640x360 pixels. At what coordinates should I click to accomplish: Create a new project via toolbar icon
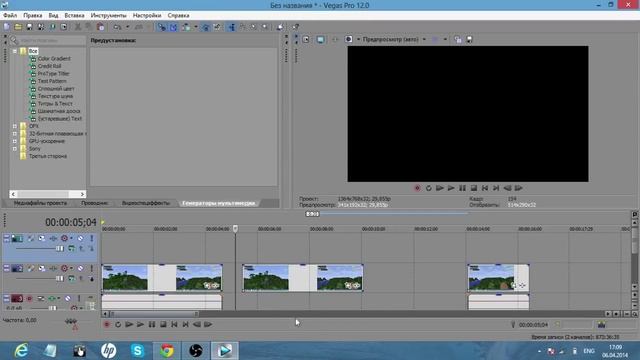click(x=7, y=27)
